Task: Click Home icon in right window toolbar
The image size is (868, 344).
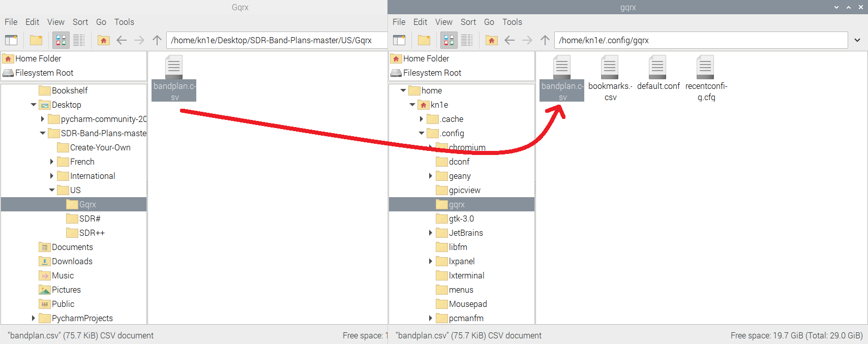Action: coord(492,40)
